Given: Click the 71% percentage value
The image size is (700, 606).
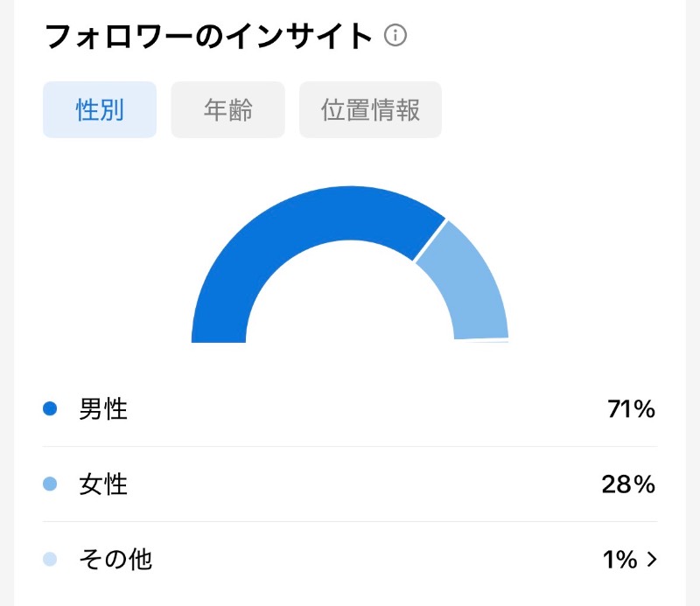Looking at the screenshot, I should tap(631, 408).
